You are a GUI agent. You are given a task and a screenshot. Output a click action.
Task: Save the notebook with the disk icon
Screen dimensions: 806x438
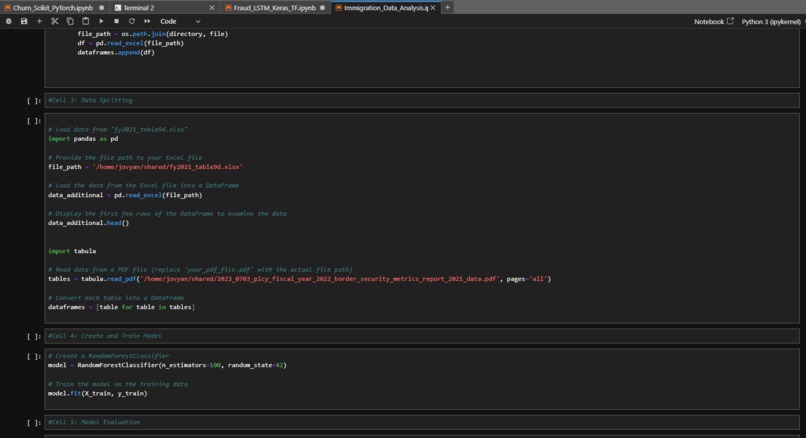24,21
